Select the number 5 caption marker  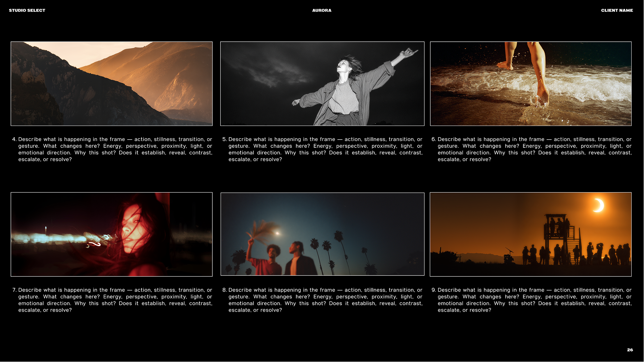(x=224, y=139)
